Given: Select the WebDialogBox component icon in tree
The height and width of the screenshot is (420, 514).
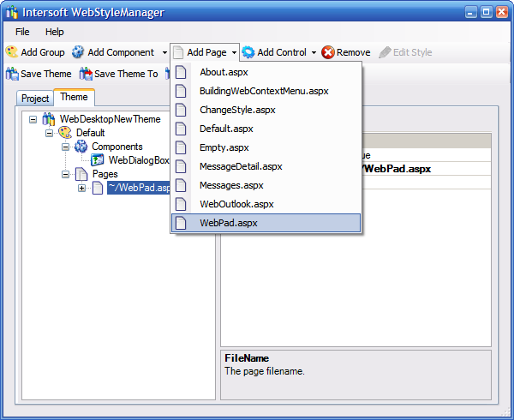Looking at the screenshot, I should coord(98,160).
